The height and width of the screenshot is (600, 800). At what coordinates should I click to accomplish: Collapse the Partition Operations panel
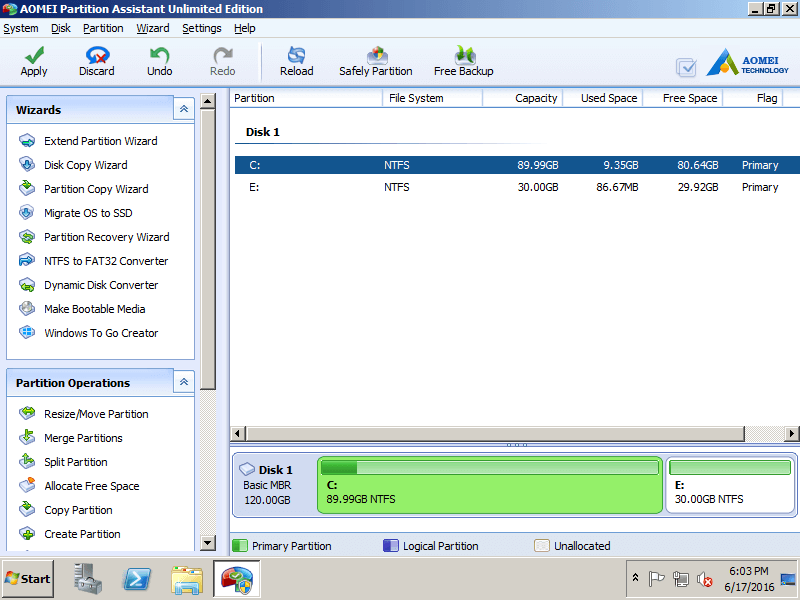184,382
